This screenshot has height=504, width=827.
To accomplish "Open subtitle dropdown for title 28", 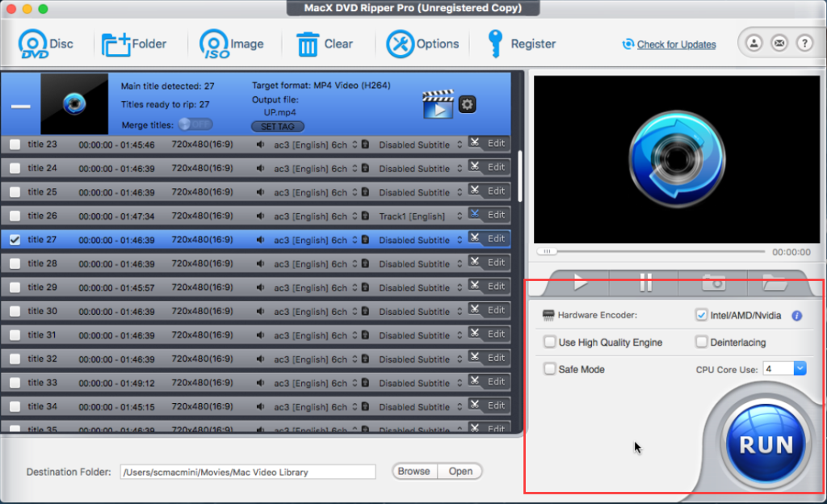I will click(460, 263).
